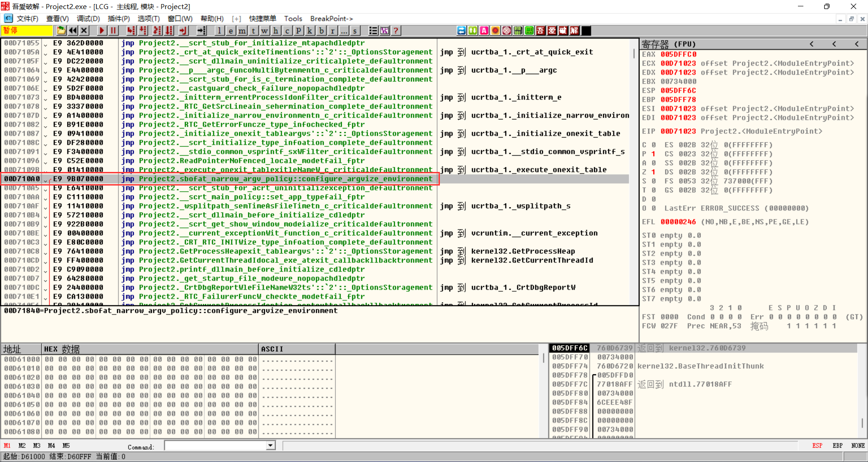This screenshot has width=868, height=462.
Task: Open Patches window with 'P' button
Action: [298, 30]
